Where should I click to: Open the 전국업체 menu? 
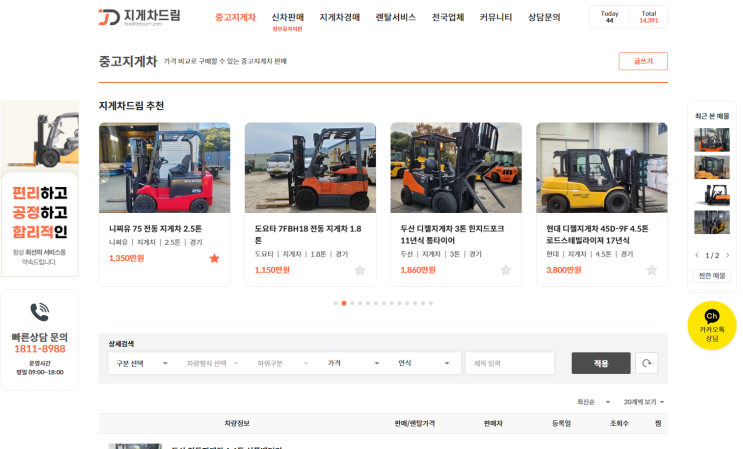click(x=448, y=18)
